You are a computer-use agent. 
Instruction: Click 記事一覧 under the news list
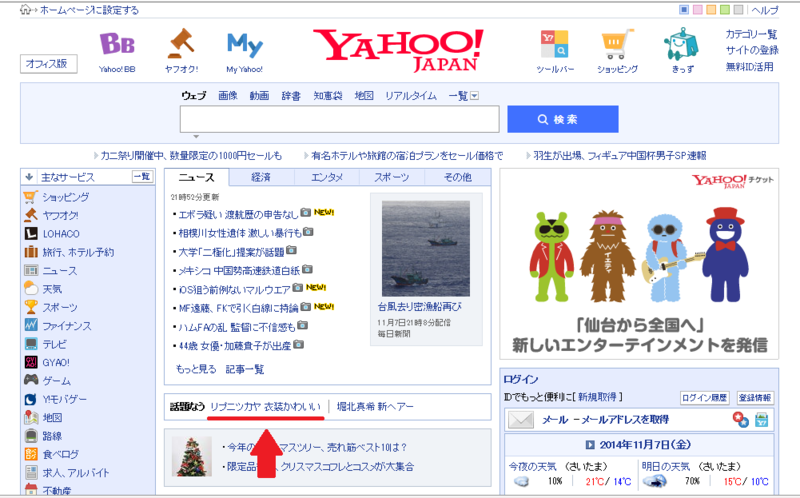(x=245, y=369)
